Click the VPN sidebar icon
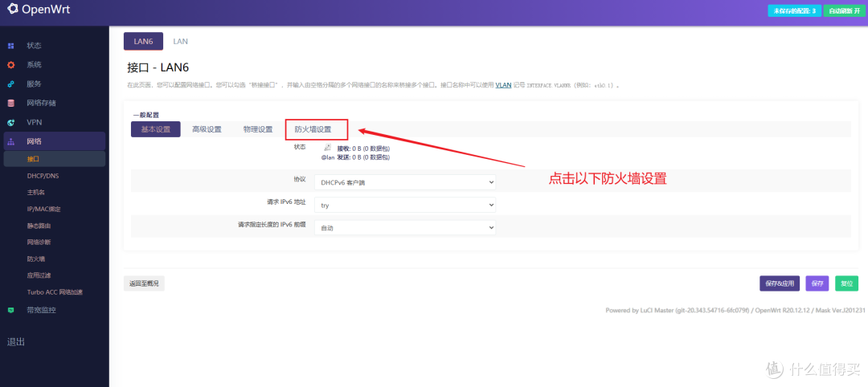 tap(11, 122)
